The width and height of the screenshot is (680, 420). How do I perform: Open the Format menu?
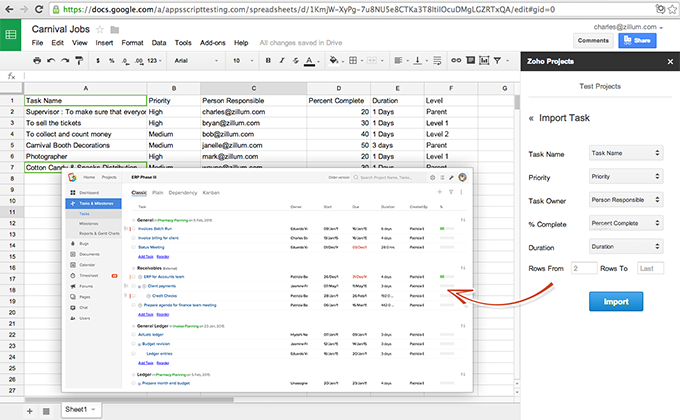132,44
